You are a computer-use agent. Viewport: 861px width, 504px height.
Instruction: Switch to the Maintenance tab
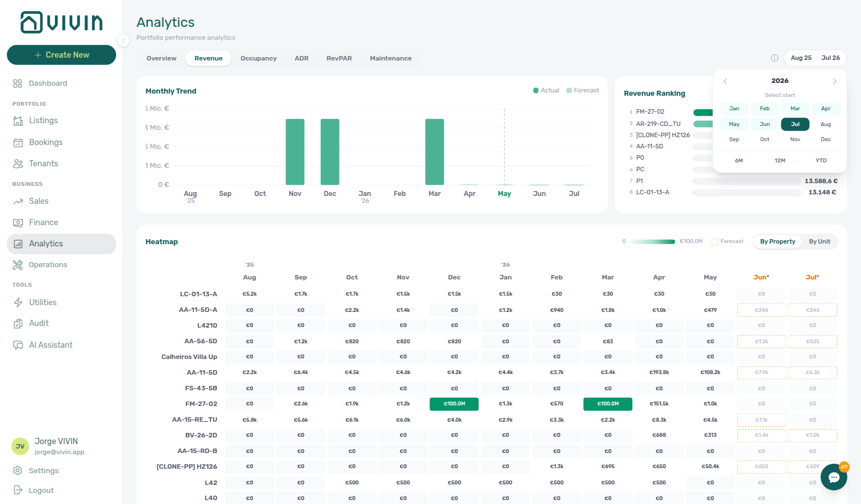tap(391, 58)
